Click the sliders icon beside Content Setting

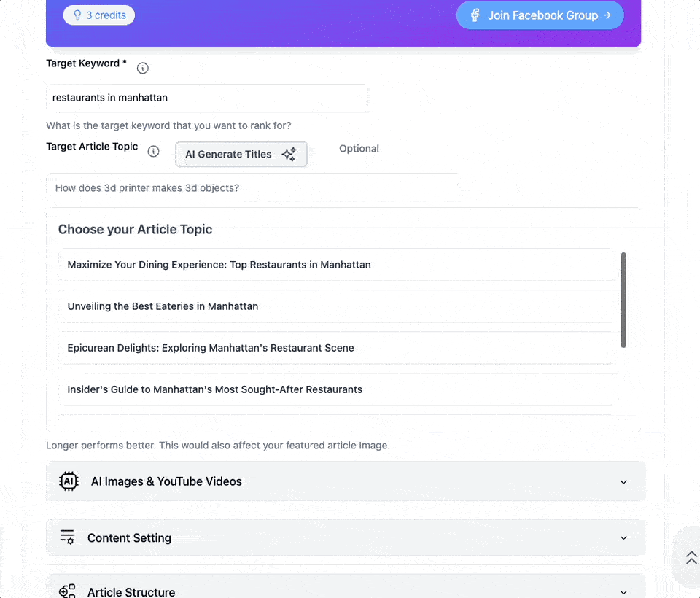66,537
